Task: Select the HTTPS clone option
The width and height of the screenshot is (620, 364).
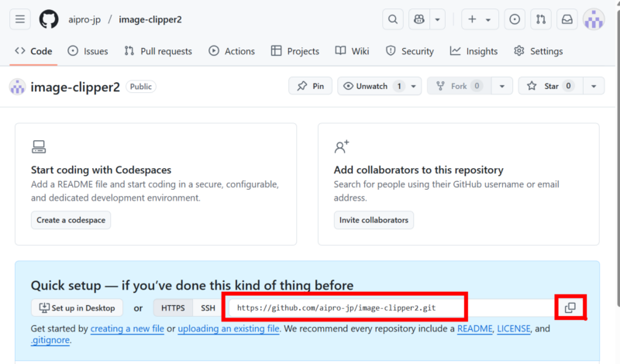Action: 173,308
